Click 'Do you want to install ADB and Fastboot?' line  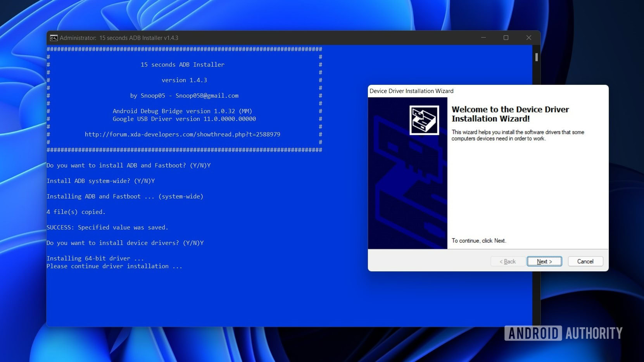coord(129,165)
